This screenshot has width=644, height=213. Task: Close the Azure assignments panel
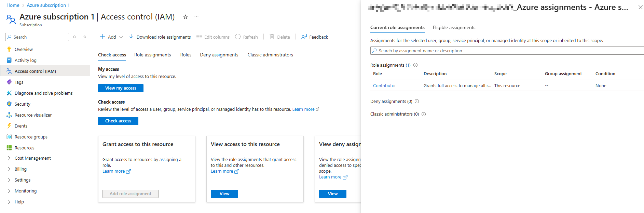point(641,7)
